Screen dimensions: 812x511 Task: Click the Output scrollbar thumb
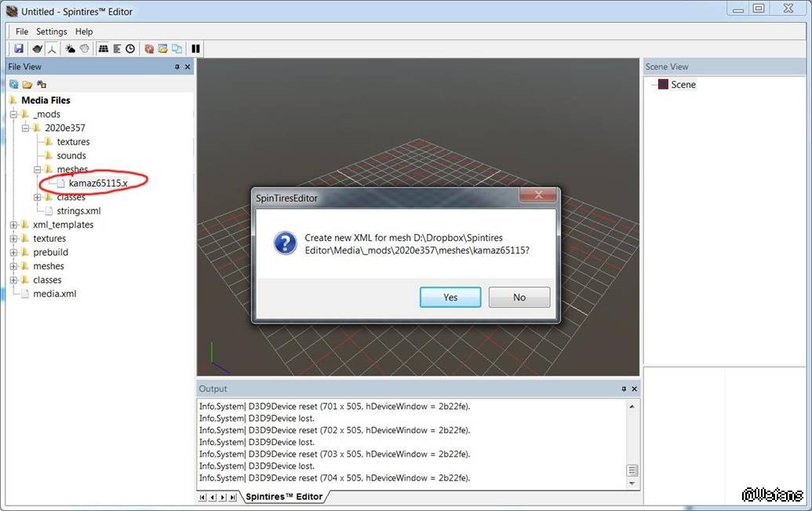coord(632,471)
